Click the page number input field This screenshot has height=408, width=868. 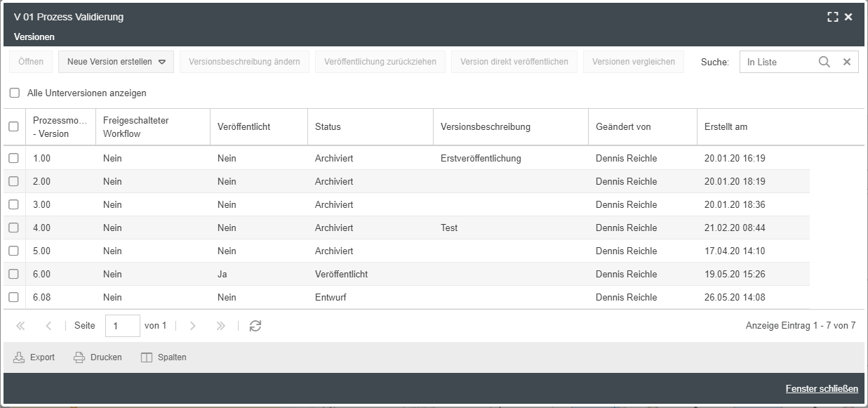[122, 326]
